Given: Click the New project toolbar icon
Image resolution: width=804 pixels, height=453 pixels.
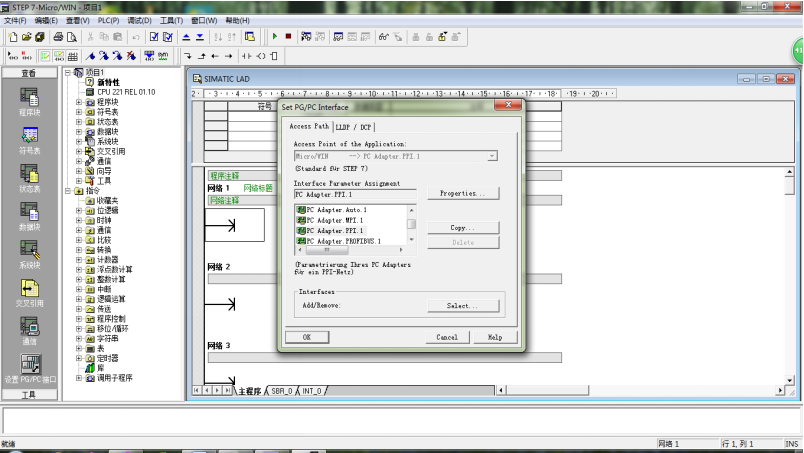Looking at the screenshot, I should 13,37.
